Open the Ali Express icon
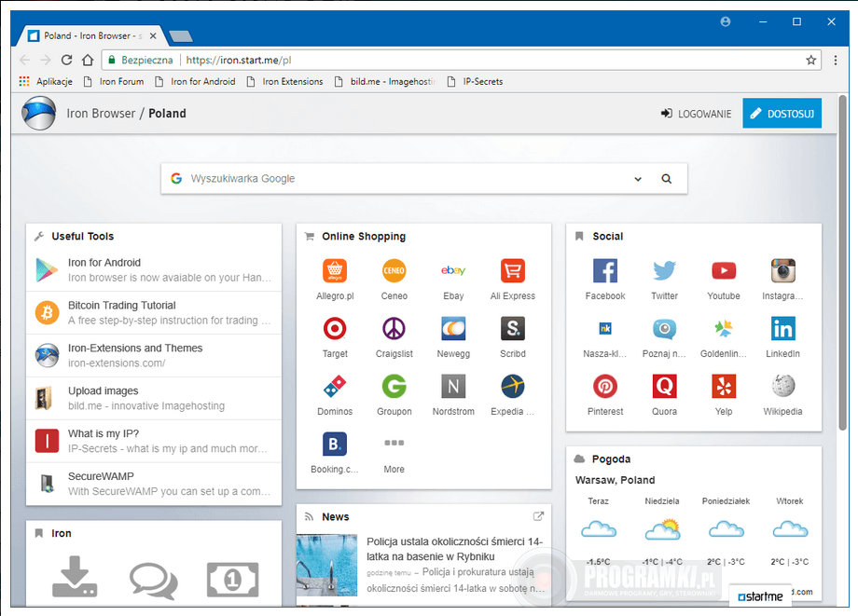This screenshot has width=858, height=616. (x=513, y=270)
